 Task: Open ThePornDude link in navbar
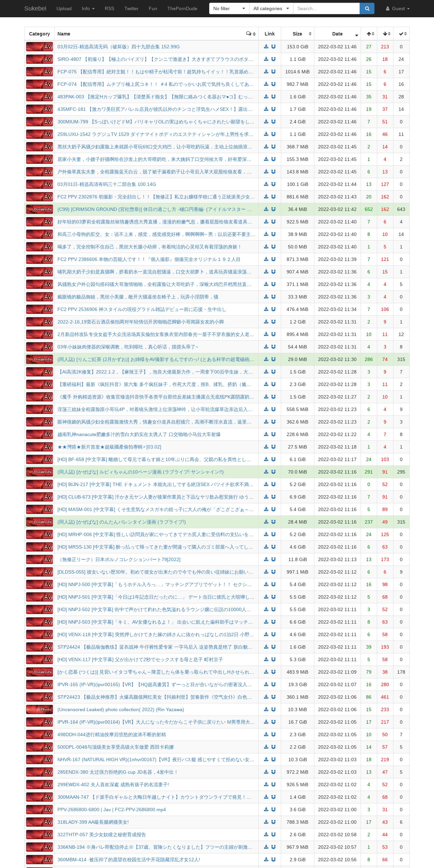182,8
